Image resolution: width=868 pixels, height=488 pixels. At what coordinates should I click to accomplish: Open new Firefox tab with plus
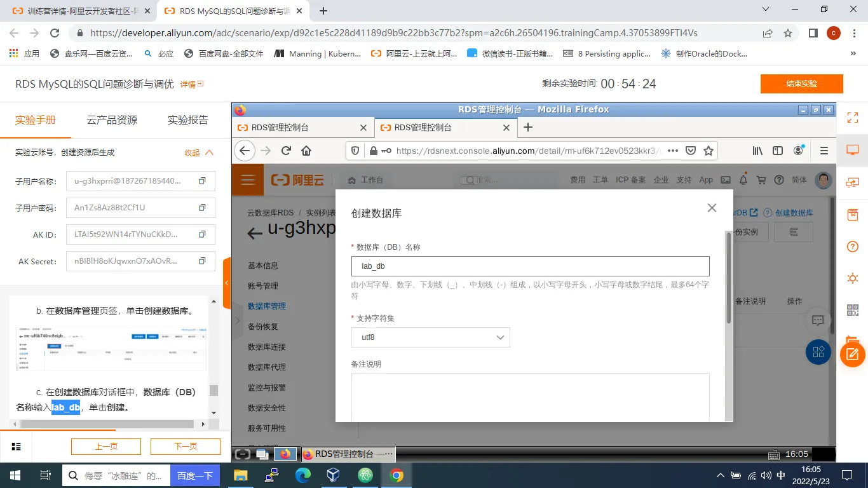coord(527,127)
